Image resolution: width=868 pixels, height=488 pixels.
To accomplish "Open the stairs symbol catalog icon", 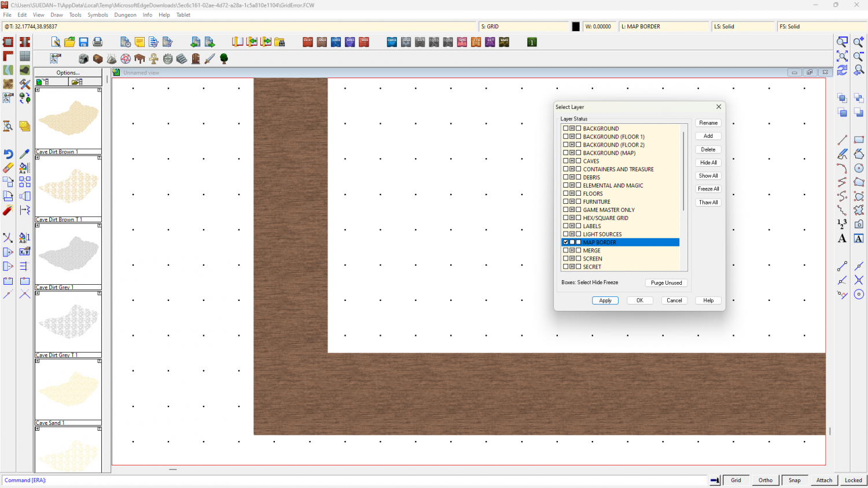I will pos(182,59).
